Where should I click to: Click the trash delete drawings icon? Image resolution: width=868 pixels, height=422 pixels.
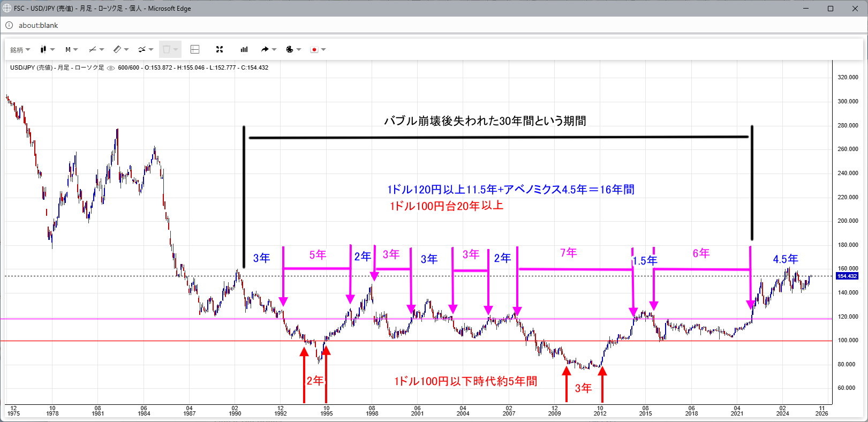point(169,50)
